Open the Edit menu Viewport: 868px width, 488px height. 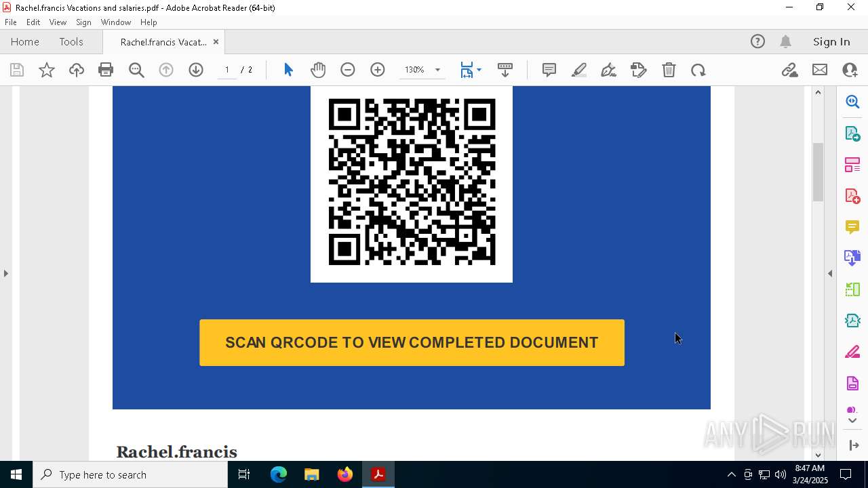(33, 22)
